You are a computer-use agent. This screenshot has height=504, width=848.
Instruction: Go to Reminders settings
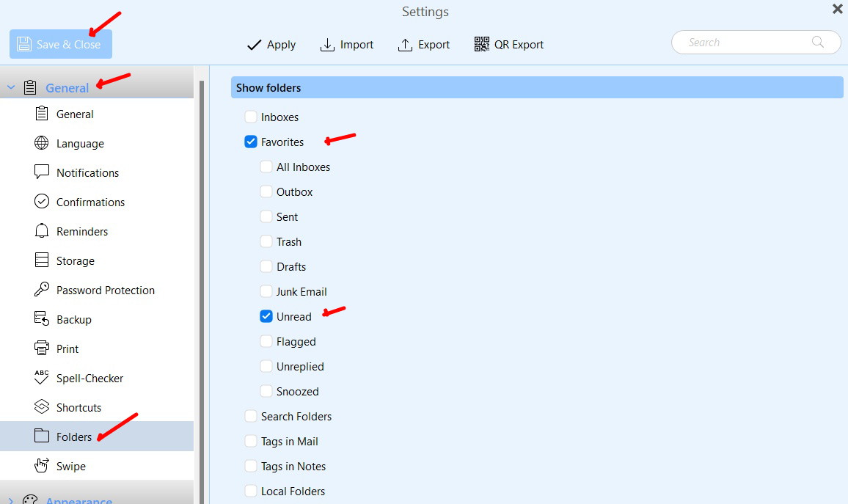tap(97, 231)
